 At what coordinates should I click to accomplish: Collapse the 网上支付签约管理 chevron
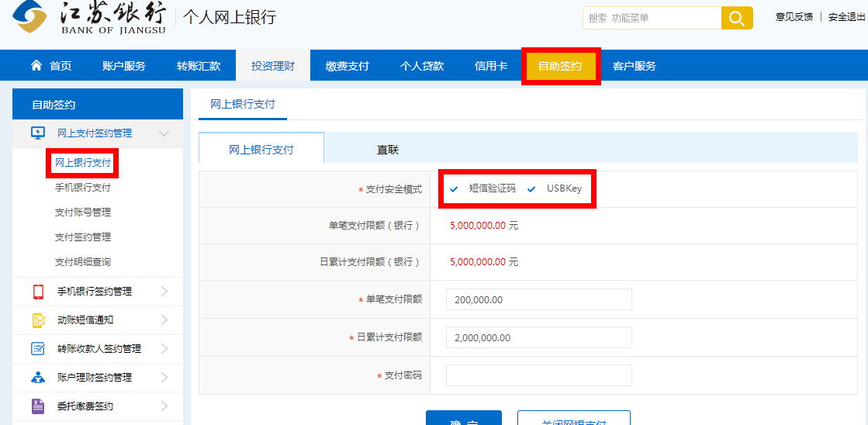coord(164,133)
